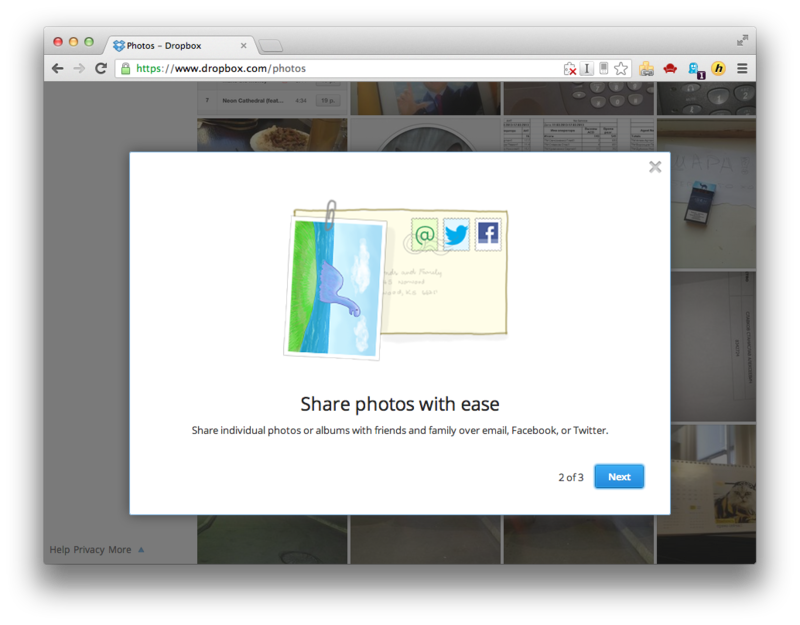Open the red couch extension icon
Screen dimensions: 800x625
pos(670,68)
